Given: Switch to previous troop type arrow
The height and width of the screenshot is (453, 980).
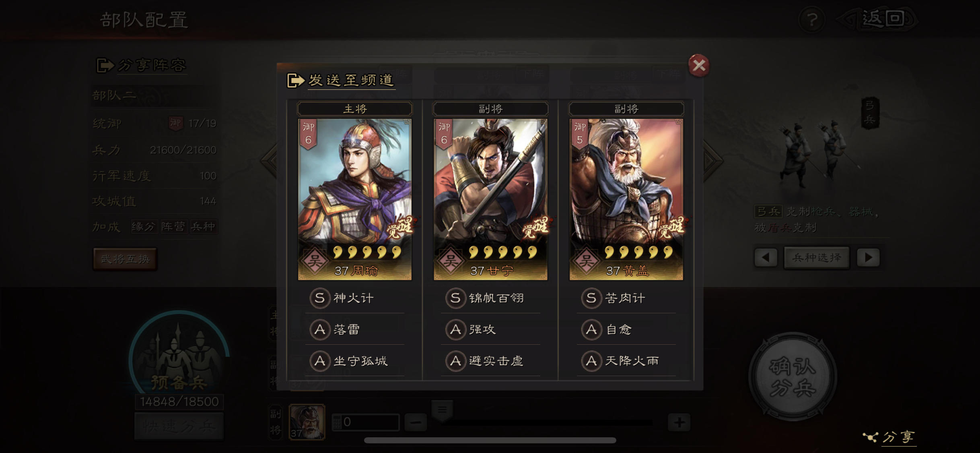Looking at the screenshot, I should pyautogui.click(x=766, y=257).
